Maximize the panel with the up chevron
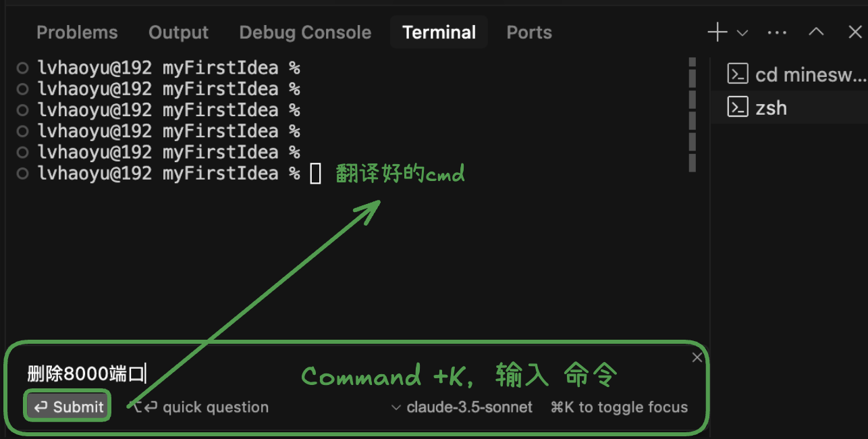 [x=816, y=32]
